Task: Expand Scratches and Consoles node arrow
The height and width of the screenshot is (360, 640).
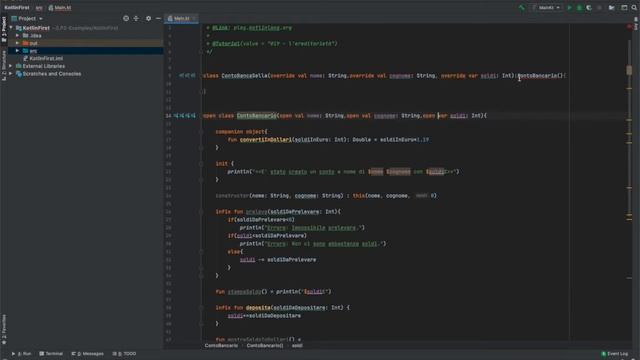Action: [x=11, y=74]
